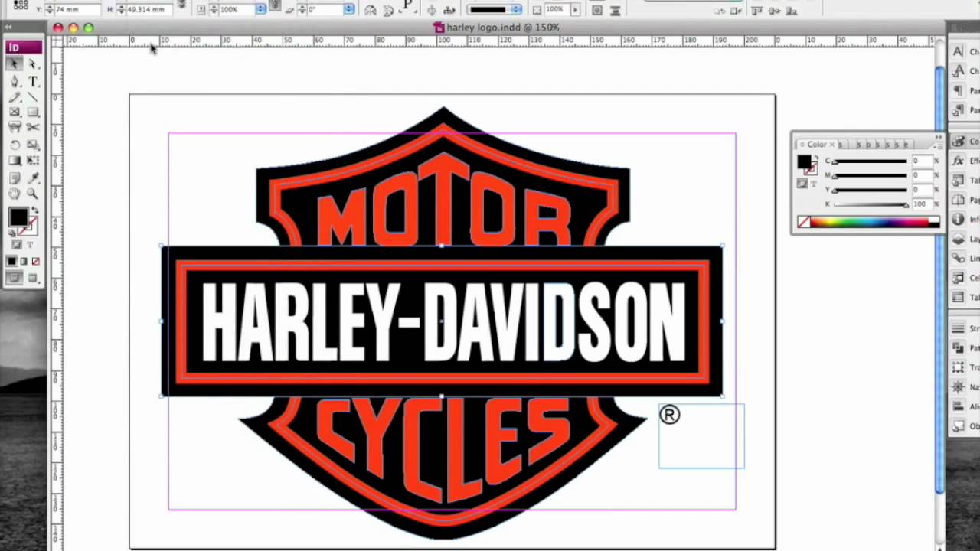Image resolution: width=980 pixels, height=551 pixels.
Task: Click the None swatch in the Color panel
Action: 803,222
